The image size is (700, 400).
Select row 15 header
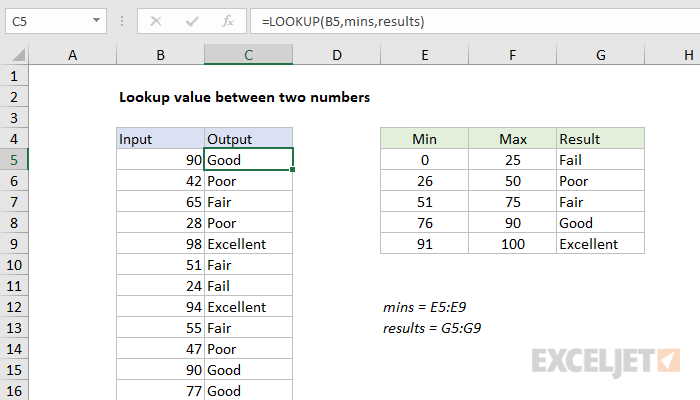[x=14, y=370]
